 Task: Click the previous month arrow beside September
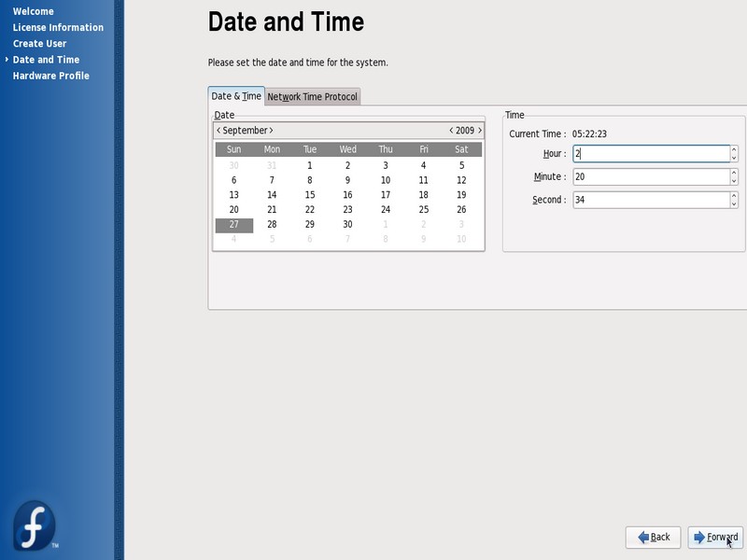(x=218, y=131)
